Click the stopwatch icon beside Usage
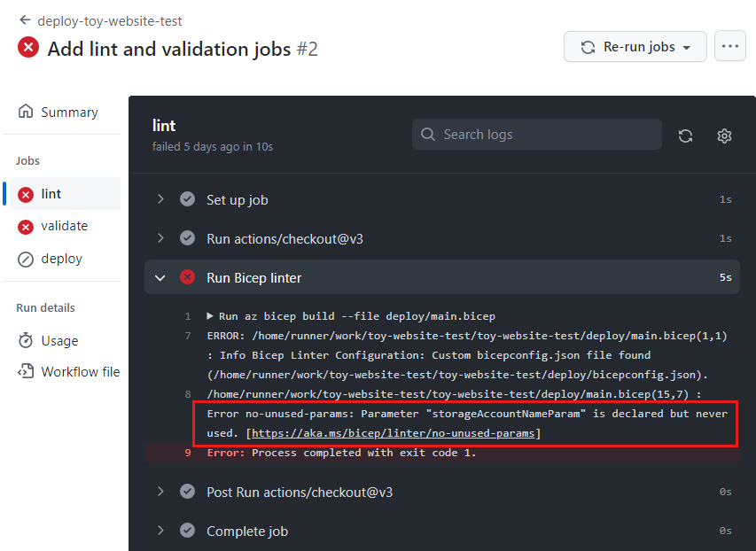This screenshot has height=551, width=756. pyautogui.click(x=26, y=340)
